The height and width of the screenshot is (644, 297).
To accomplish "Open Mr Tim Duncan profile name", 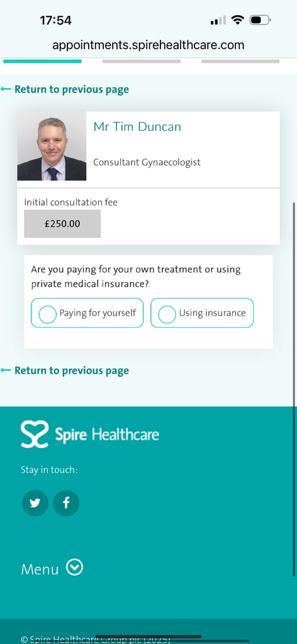I will point(137,126).
